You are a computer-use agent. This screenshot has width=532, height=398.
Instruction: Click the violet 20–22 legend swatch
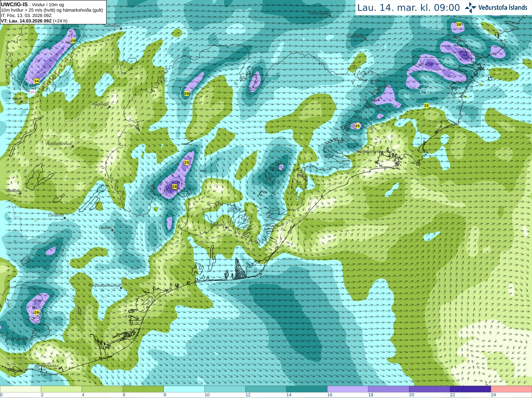[430, 389]
